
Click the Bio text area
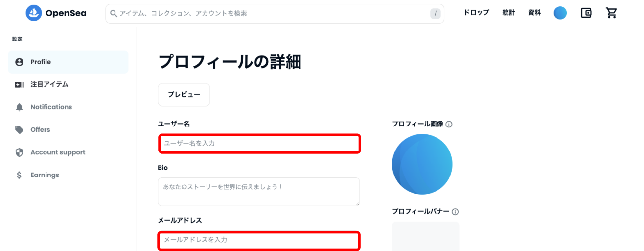click(x=259, y=192)
